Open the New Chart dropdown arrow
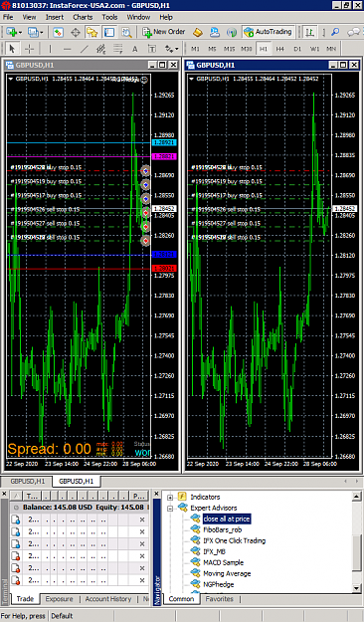The image size is (364, 622). pyautogui.click(x=20, y=33)
